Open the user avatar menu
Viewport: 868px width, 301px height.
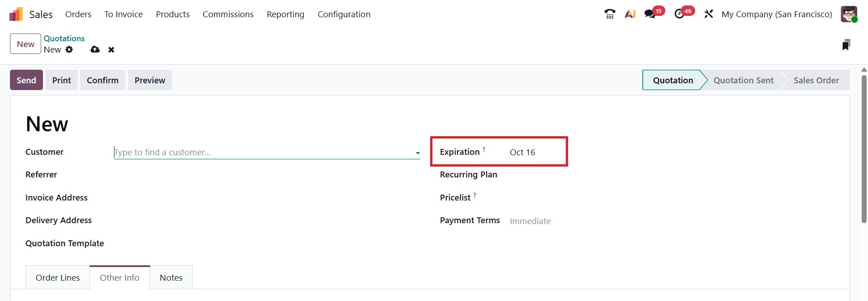click(849, 14)
